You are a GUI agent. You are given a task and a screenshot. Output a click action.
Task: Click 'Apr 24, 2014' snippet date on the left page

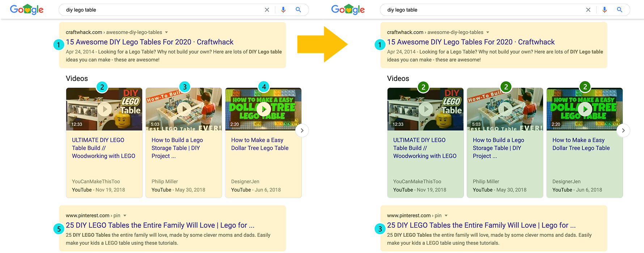(80, 52)
